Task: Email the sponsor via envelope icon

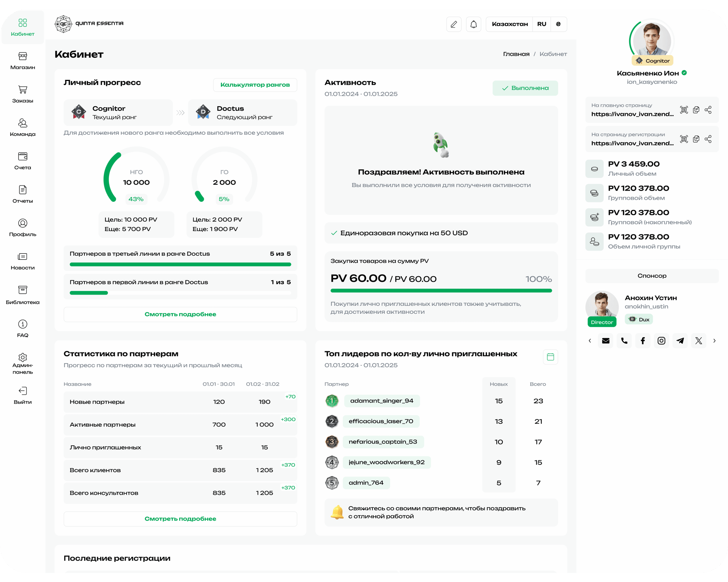Action: pos(605,341)
